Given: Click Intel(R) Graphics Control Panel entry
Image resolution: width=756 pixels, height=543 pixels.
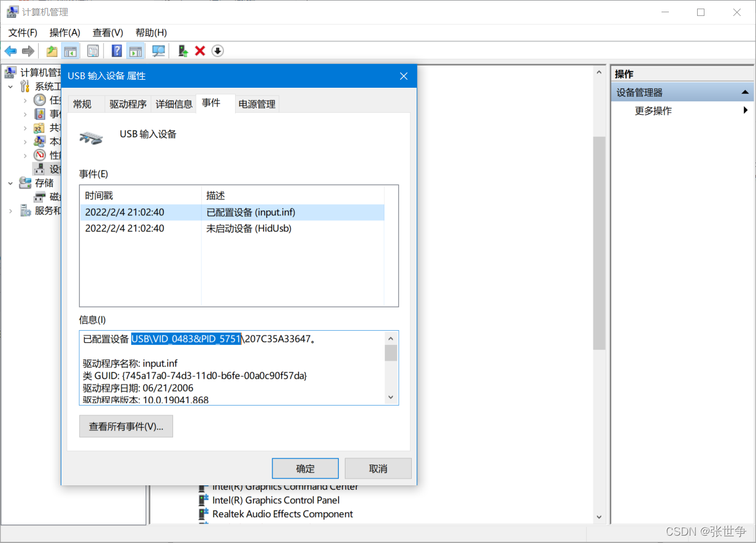Looking at the screenshot, I should click(x=276, y=500).
